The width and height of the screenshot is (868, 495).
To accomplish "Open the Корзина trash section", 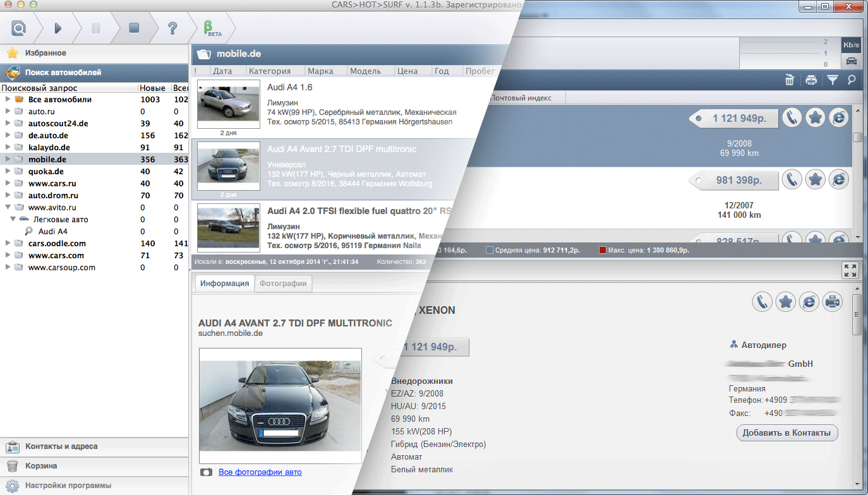I will [x=95, y=466].
